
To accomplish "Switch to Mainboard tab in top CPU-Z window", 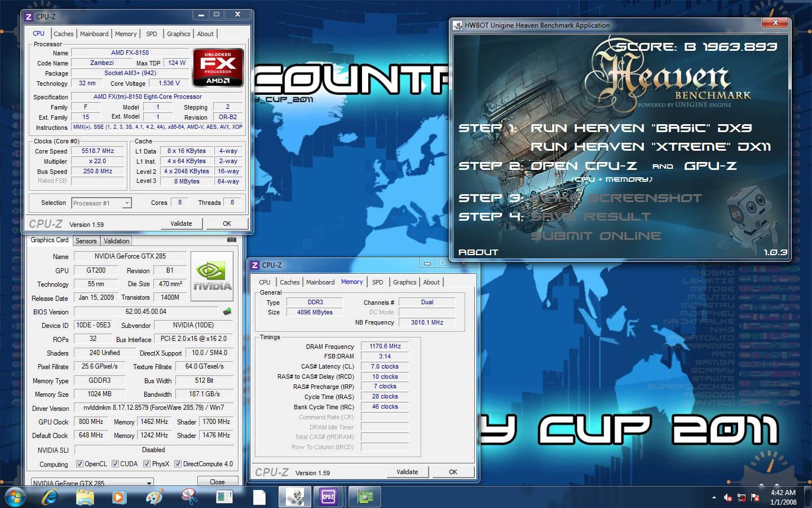I will coord(94,34).
